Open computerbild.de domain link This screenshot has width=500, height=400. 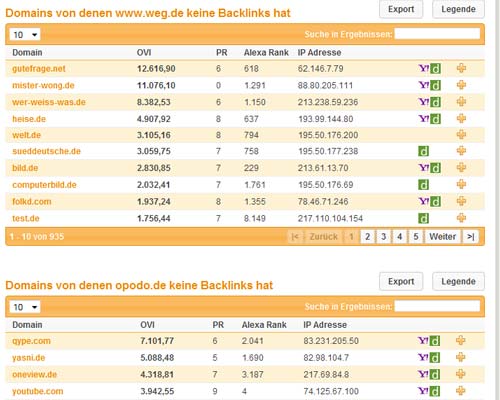[44, 185]
